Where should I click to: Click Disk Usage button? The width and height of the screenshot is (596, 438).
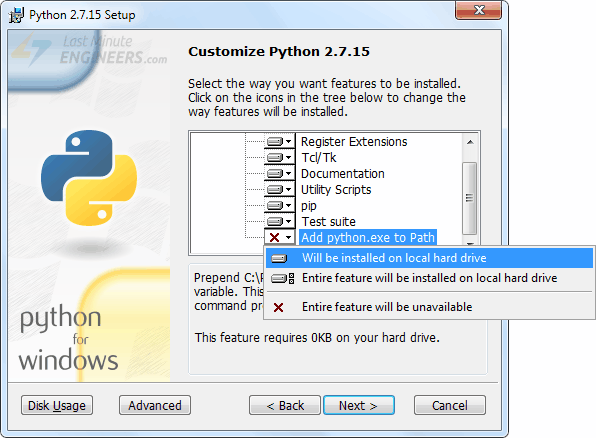coord(57,405)
